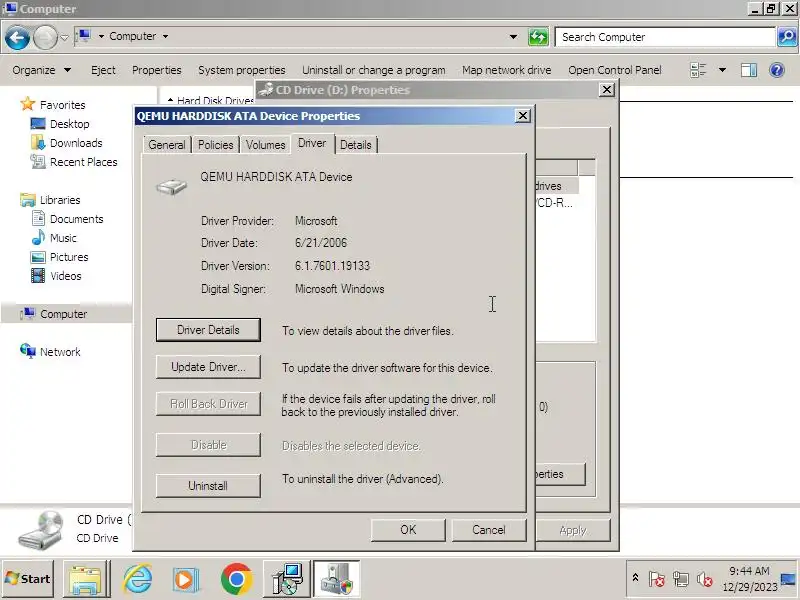Viewport: 800px width, 600px height.
Task: Collapse the Hard Disk Drives group arrow
Action: (170, 100)
